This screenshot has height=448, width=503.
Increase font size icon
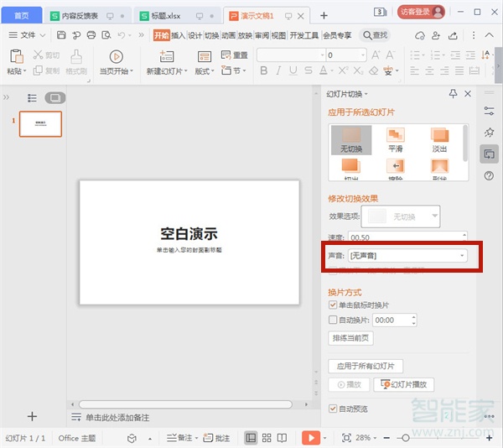click(376, 55)
